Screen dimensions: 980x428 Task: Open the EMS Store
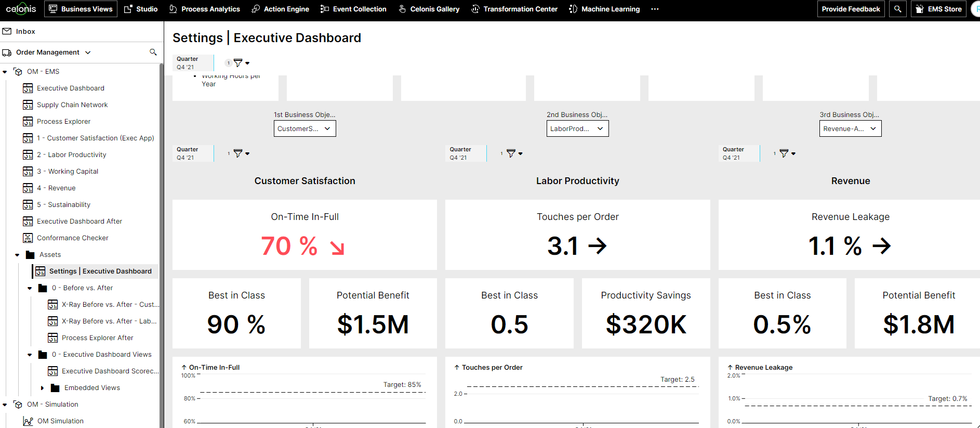tap(938, 9)
